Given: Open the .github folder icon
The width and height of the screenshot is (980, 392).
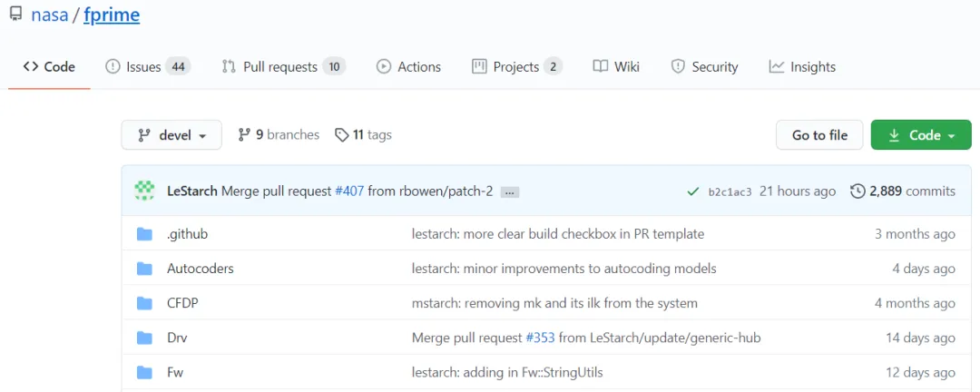Looking at the screenshot, I should click(144, 234).
